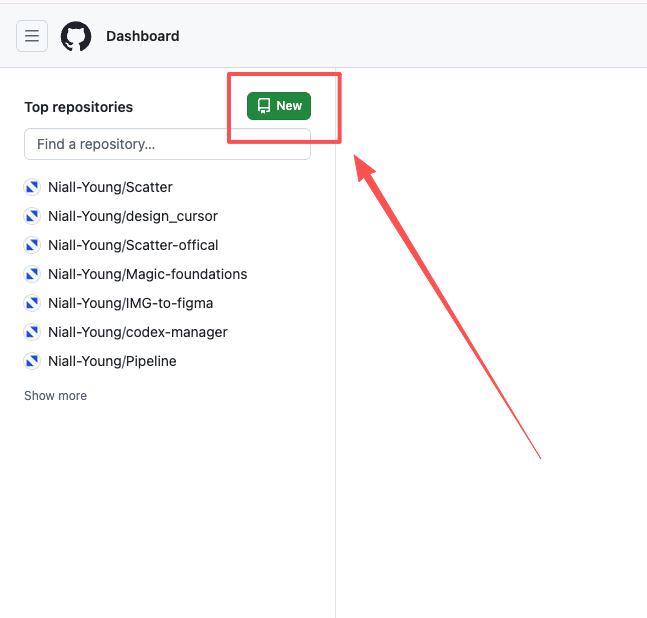Click the repo icon in New button
The width and height of the screenshot is (647, 618).
click(264, 106)
